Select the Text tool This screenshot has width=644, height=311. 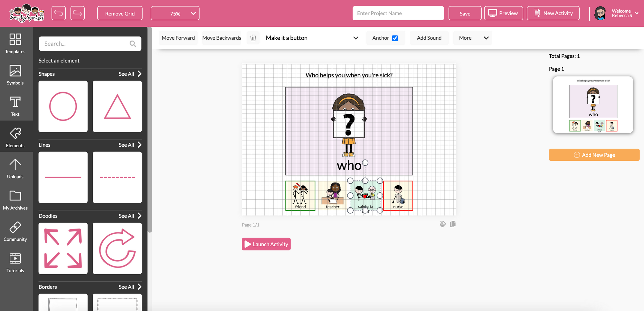(x=15, y=106)
